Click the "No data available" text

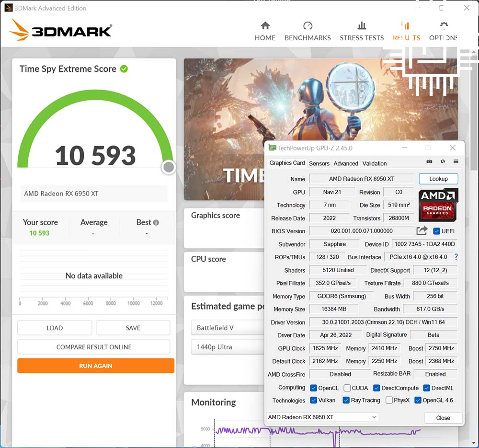(94, 276)
